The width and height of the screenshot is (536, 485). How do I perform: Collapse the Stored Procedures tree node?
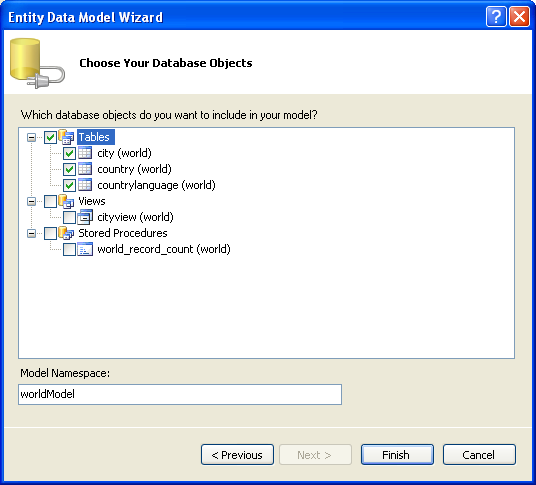point(31,233)
